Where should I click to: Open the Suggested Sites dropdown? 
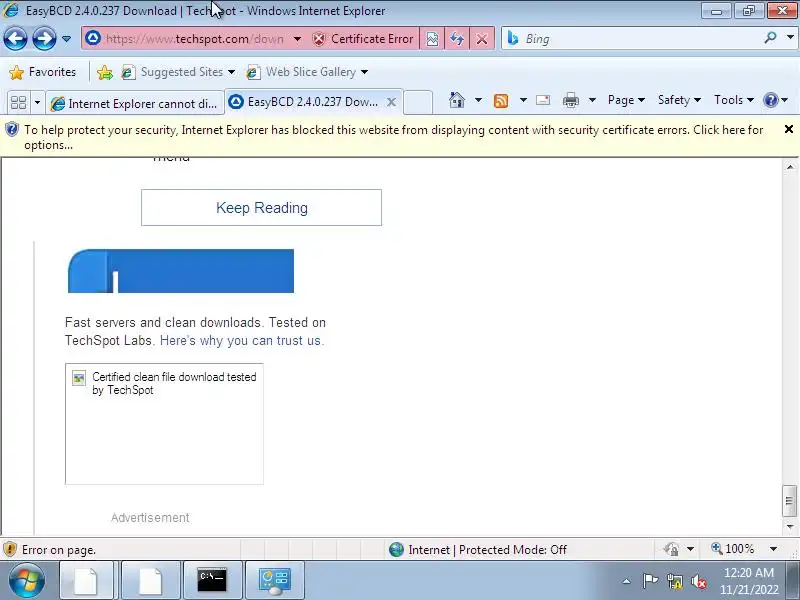point(179,72)
